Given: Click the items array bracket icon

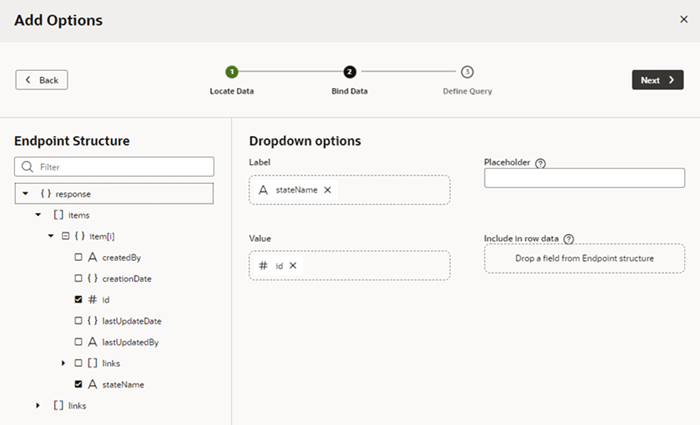Looking at the screenshot, I should pos(58,215).
